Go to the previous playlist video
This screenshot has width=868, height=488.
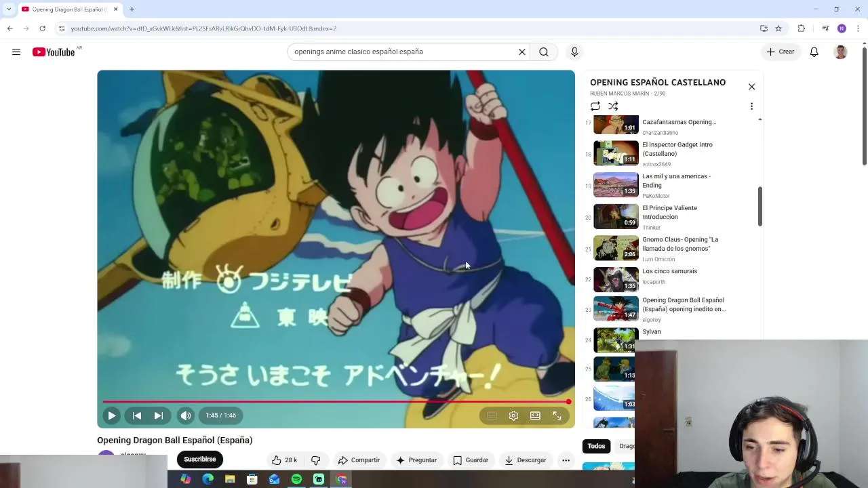pyautogui.click(x=137, y=415)
